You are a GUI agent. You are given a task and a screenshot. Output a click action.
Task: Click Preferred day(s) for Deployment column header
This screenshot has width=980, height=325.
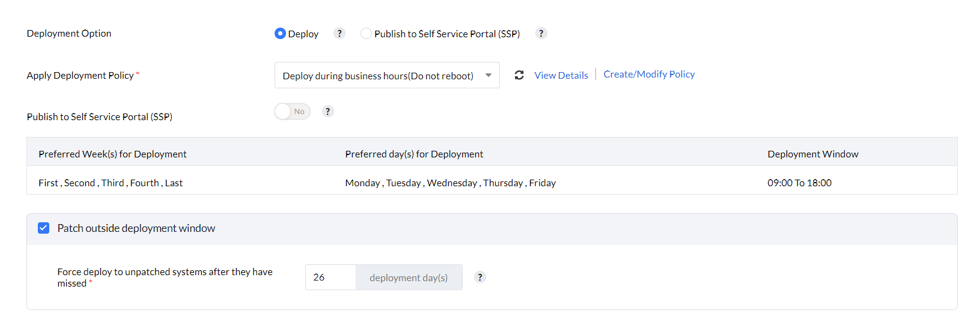click(x=414, y=154)
